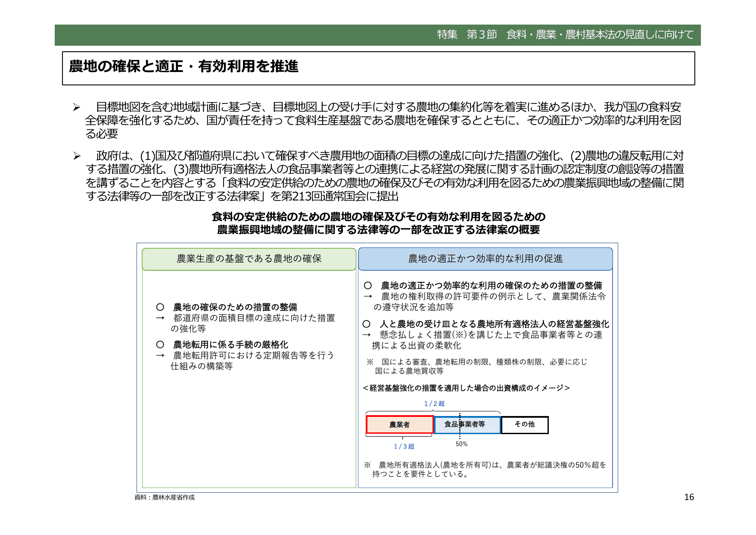
Task: Click the ○ marker beside 農地の適正かつ効率的な利用の確保
Action: click(x=369, y=285)
